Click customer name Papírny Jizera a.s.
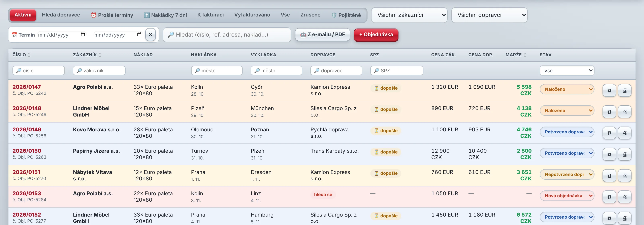The image size is (644, 225). [96, 151]
